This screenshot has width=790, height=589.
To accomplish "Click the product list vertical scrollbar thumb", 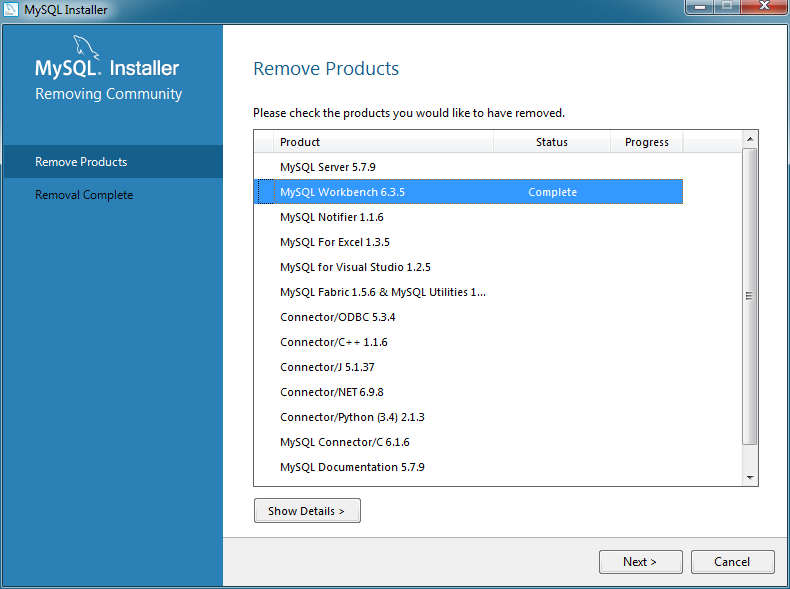I will 750,296.
